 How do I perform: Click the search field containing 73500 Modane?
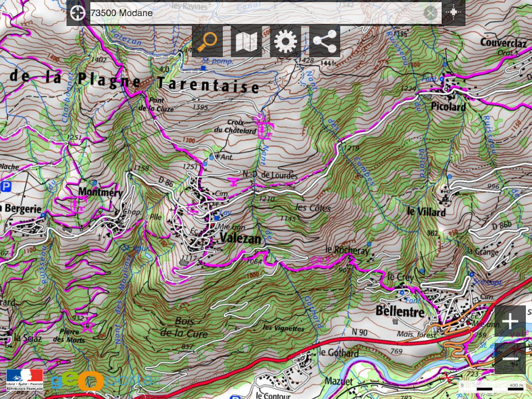pos(255,13)
